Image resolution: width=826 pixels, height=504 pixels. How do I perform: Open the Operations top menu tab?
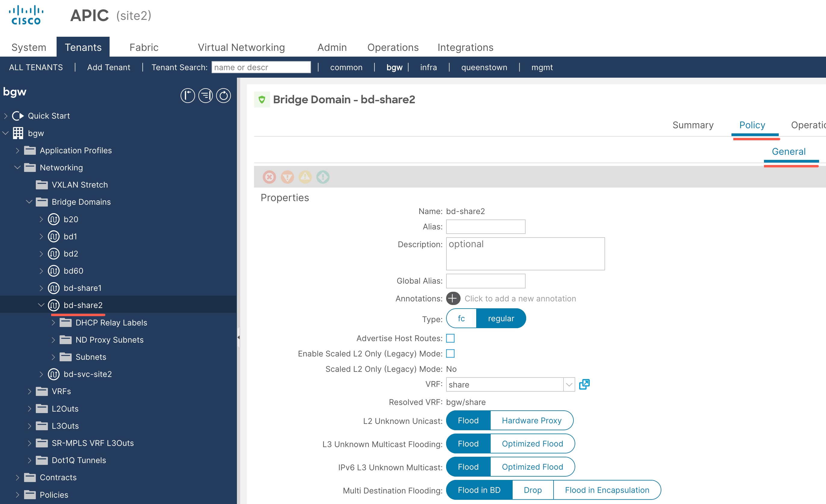(393, 47)
